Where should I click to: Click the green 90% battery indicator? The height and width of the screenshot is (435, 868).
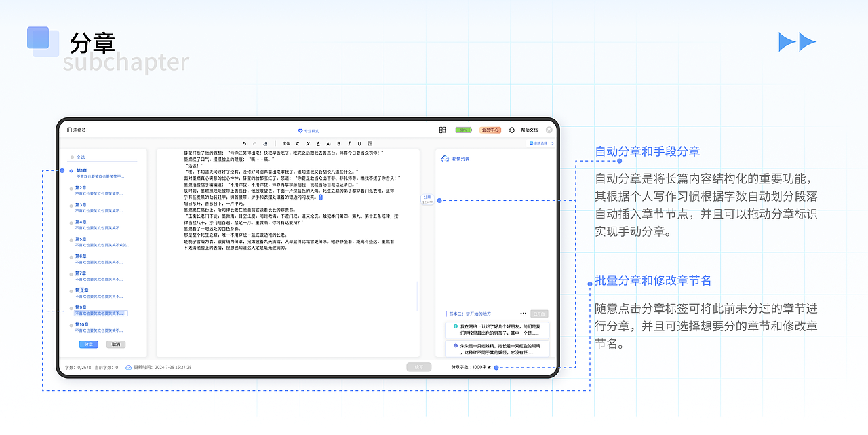pos(464,130)
